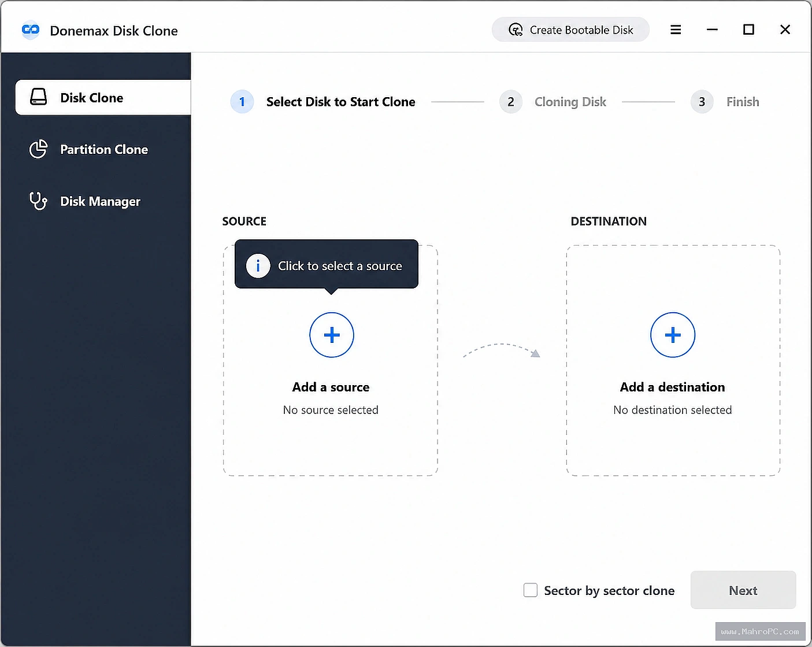812x647 pixels.
Task: Click 'No destination selected' text
Action: [x=672, y=410]
